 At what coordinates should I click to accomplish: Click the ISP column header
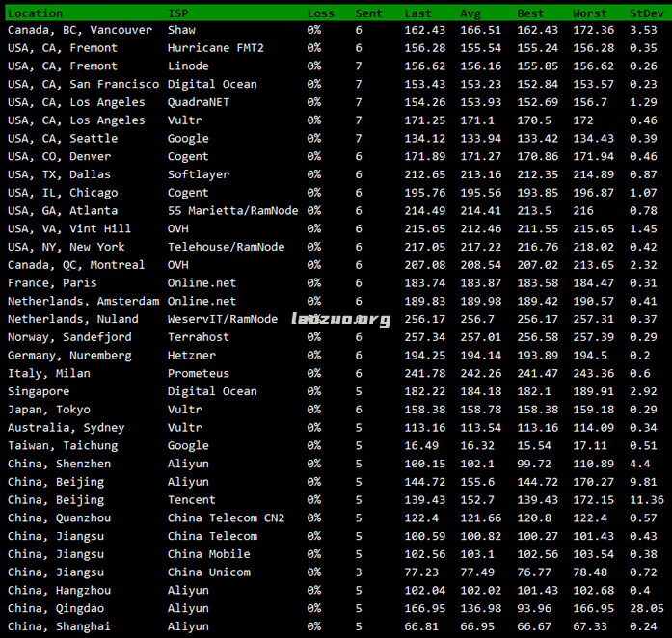tap(177, 13)
